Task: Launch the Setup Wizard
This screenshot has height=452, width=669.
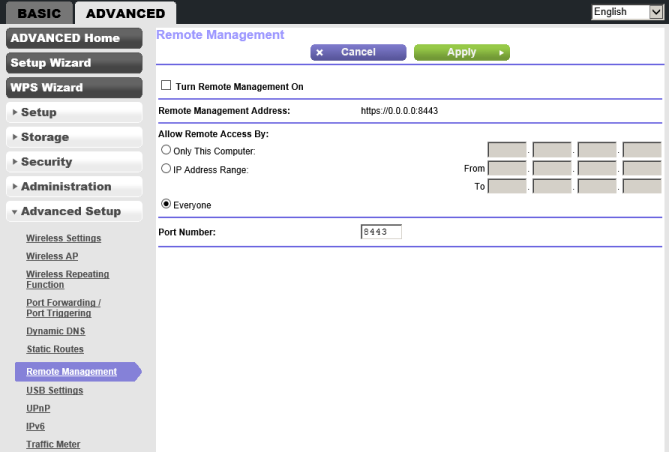Action: coord(74,63)
